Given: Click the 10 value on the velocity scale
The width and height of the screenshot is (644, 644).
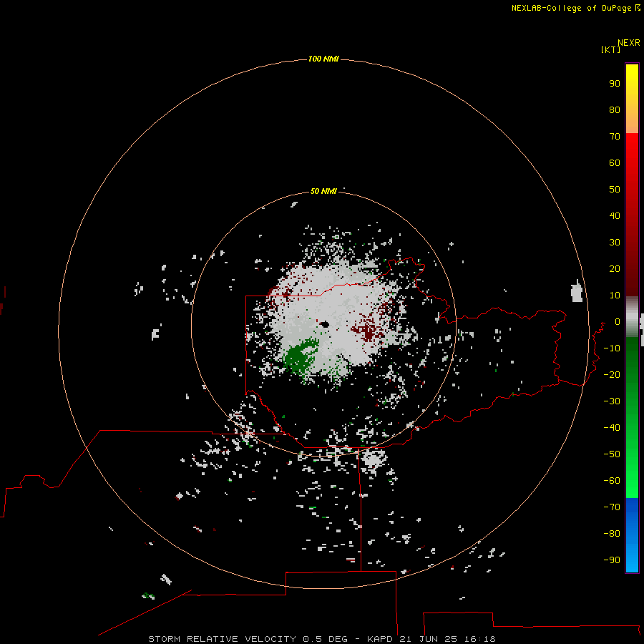Looking at the screenshot, I should click(x=615, y=296).
